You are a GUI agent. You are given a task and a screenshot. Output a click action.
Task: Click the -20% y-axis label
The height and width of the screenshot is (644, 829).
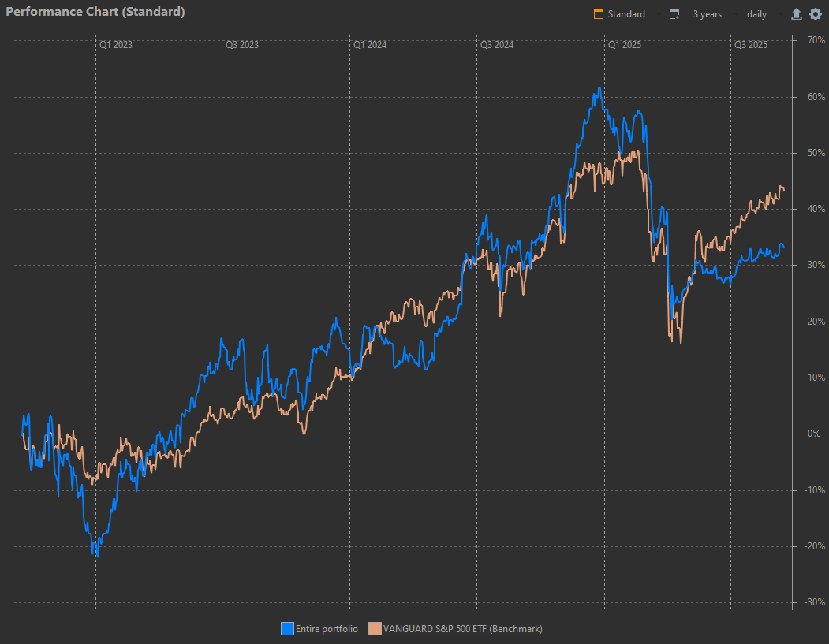[x=815, y=545]
